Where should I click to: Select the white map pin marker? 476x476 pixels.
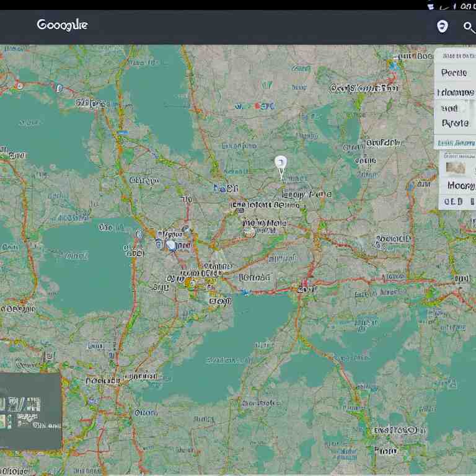(x=281, y=165)
